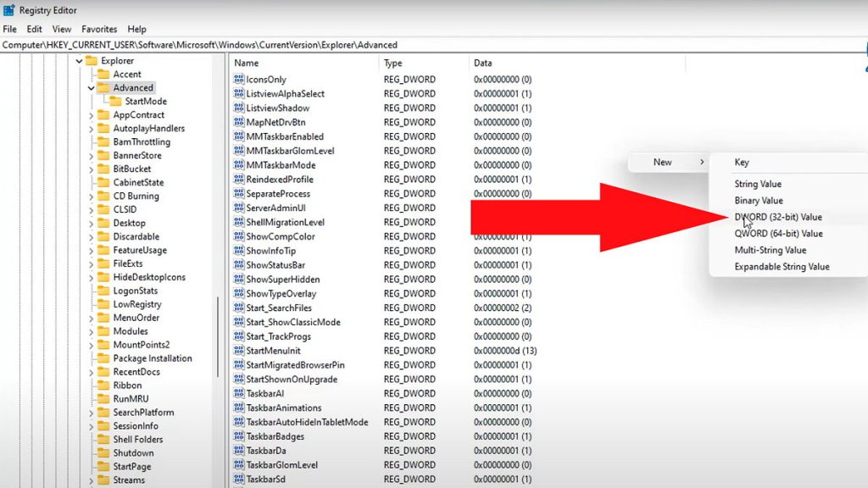Collapse the Explorer key in tree
Viewport: 868px width, 488px height.
(x=79, y=61)
